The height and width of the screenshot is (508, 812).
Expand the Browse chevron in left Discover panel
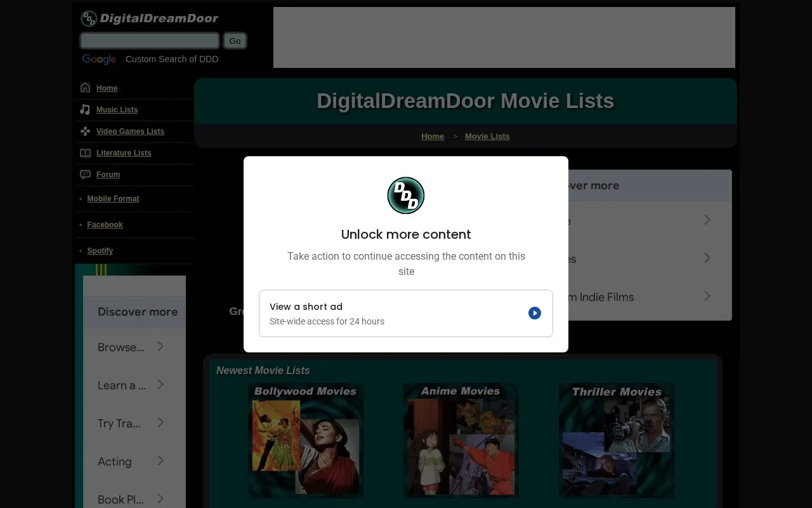(x=160, y=346)
